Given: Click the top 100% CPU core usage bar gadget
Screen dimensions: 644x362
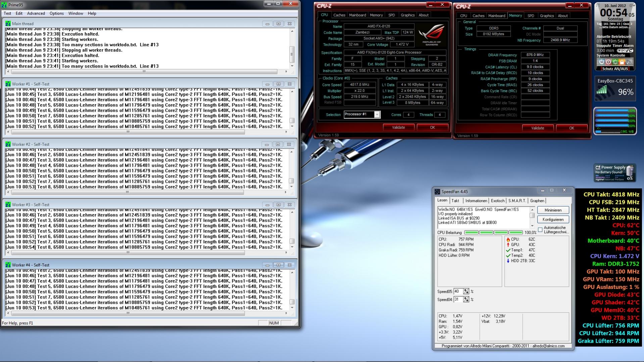Looking at the screenshot, I should coord(615,111).
